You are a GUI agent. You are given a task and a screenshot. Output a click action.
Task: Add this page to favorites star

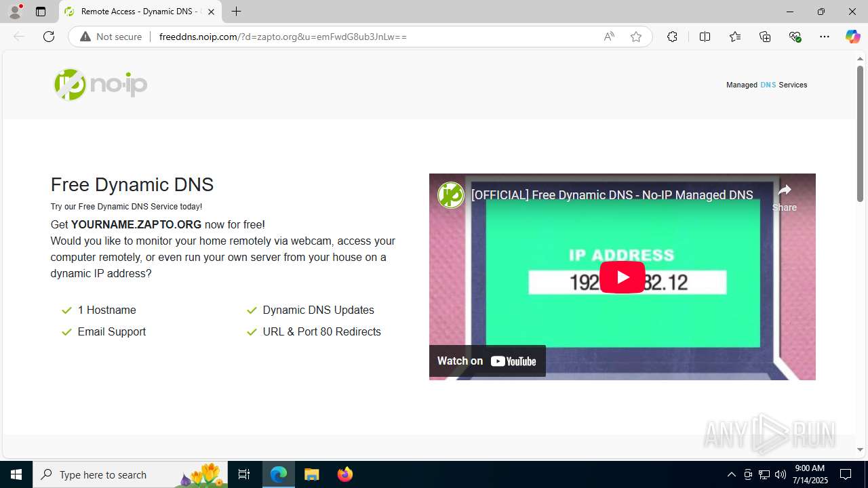pyautogui.click(x=635, y=37)
